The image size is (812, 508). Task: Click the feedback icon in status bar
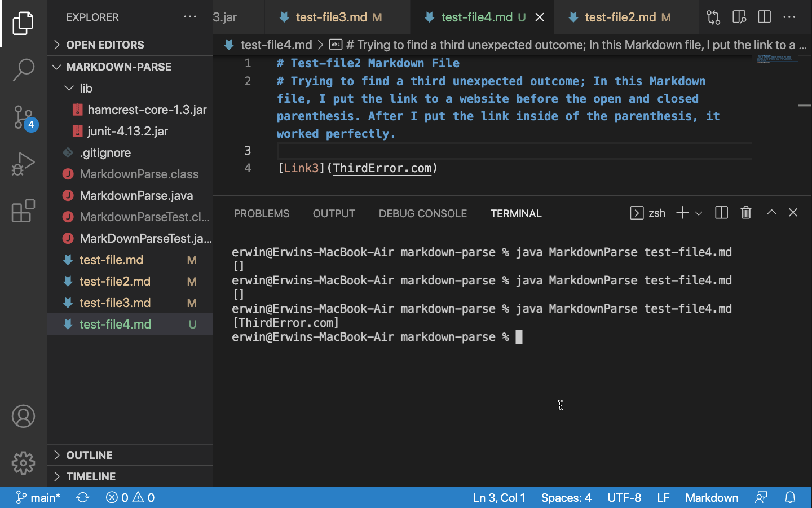(761, 497)
